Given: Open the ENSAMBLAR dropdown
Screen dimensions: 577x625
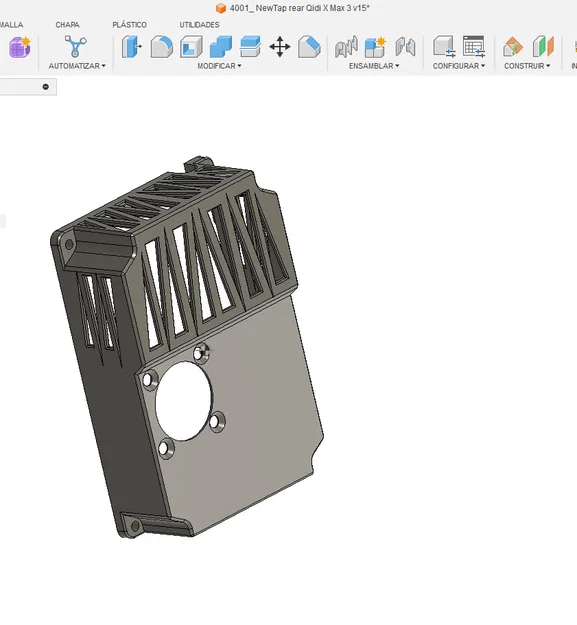Looking at the screenshot, I should coord(374,66).
